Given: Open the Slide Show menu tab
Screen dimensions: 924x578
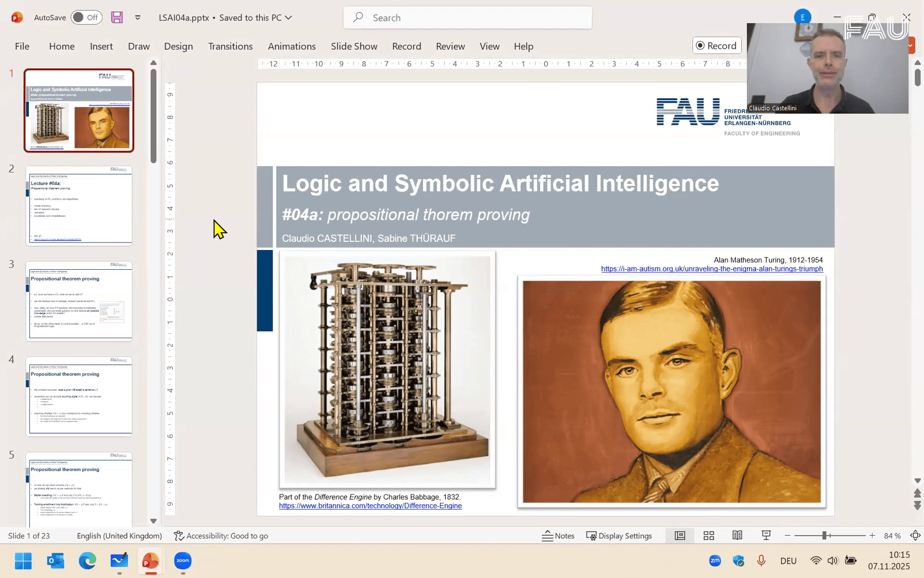Looking at the screenshot, I should pos(354,46).
